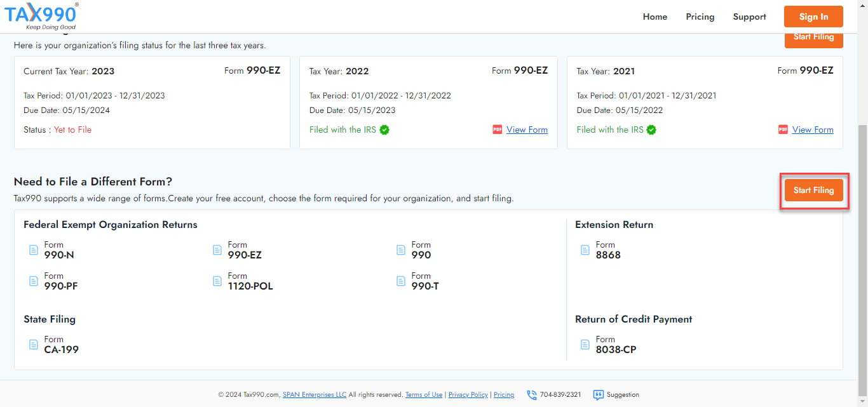The image size is (868, 407).
Task: Click the green verified badge for 2021
Action: point(651,130)
